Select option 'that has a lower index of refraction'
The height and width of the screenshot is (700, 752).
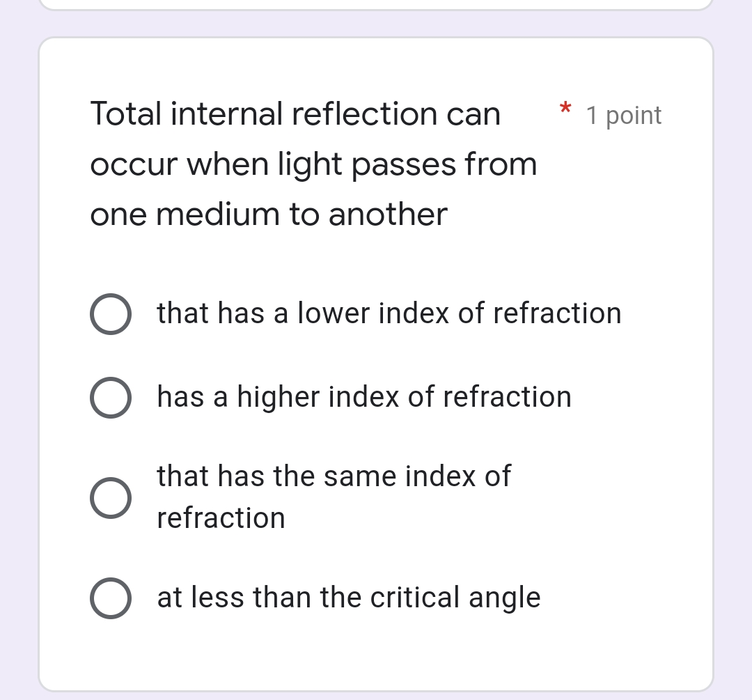(x=388, y=313)
